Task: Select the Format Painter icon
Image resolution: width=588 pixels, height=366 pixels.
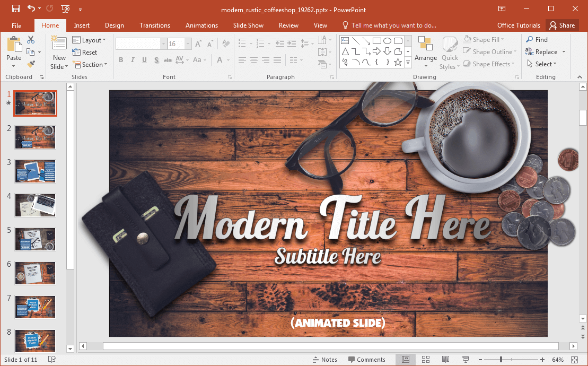Action: 31,64
